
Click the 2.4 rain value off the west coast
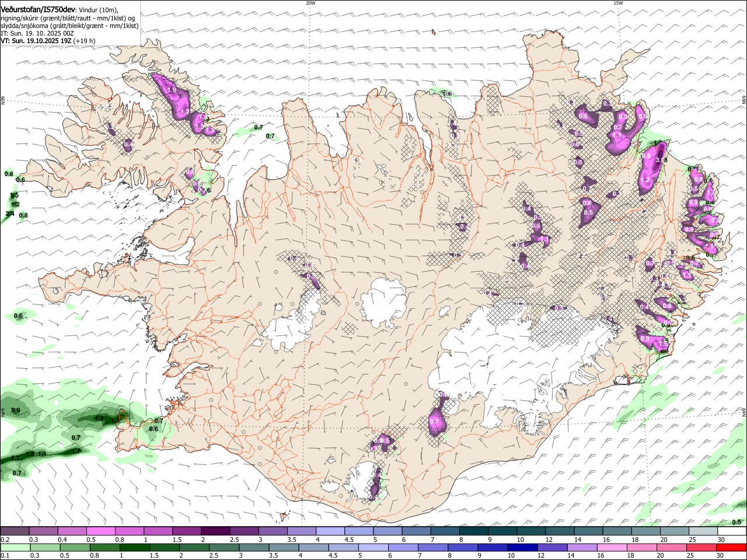click(10, 214)
